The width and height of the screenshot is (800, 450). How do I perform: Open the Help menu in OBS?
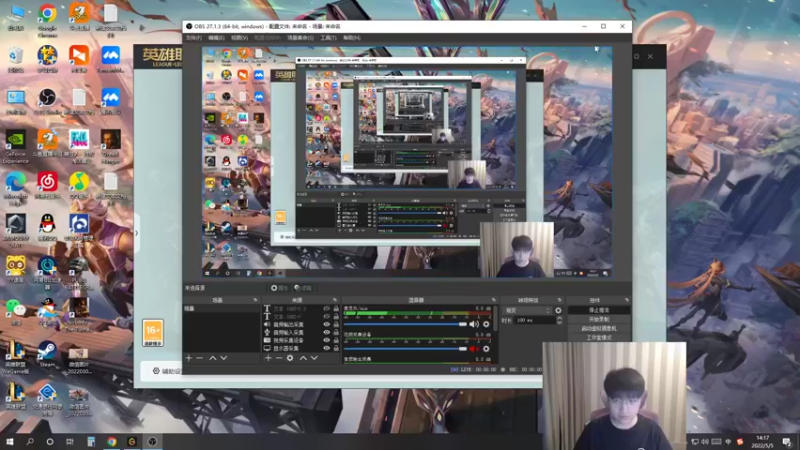[x=352, y=38]
